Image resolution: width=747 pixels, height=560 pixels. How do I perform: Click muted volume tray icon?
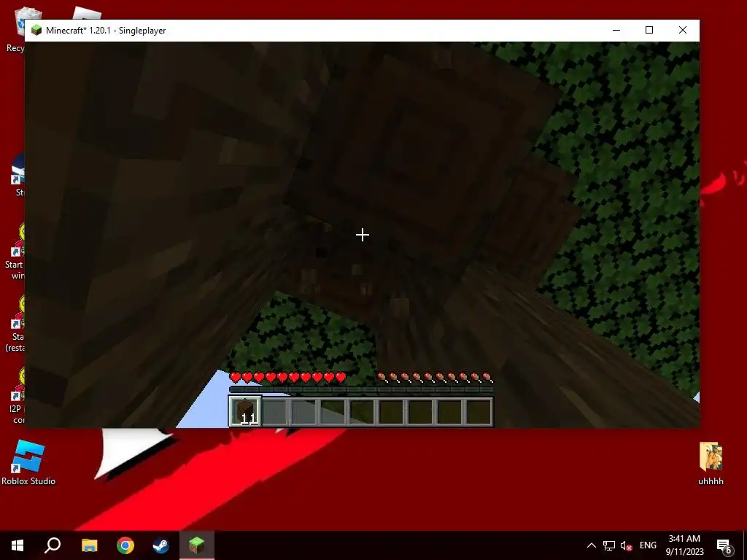click(626, 545)
